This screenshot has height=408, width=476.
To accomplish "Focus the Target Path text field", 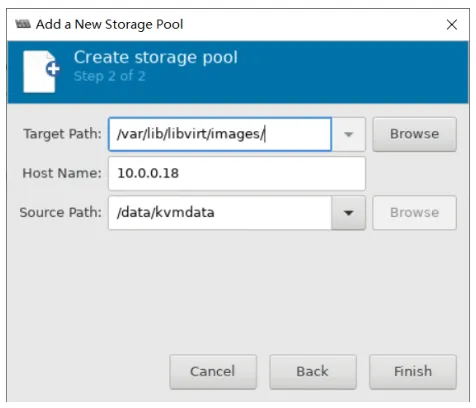I will pyautogui.click(x=220, y=134).
